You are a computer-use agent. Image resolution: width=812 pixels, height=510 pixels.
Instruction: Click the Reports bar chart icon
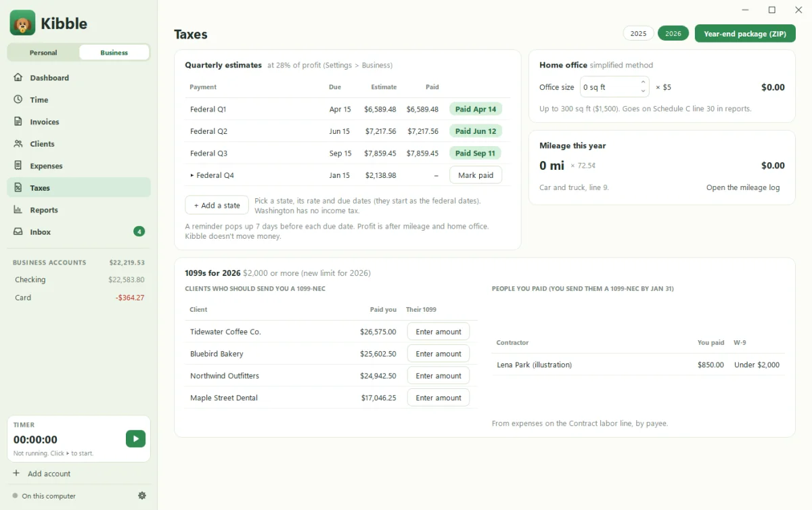point(18,210)
